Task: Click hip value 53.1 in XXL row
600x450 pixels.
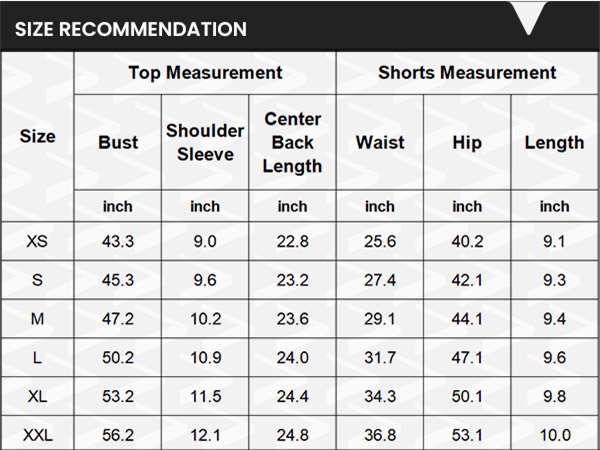Action: coord(467,435)
